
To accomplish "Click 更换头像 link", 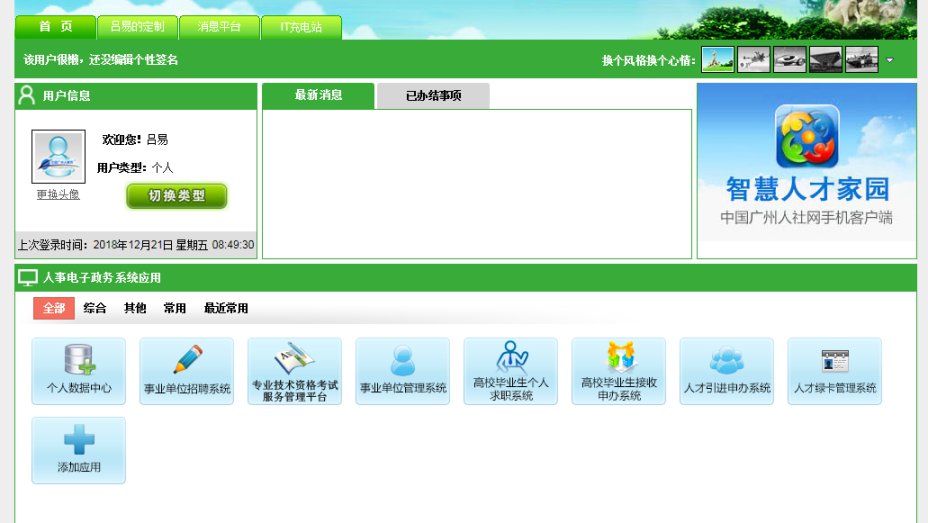I will [x=58, y=194].
